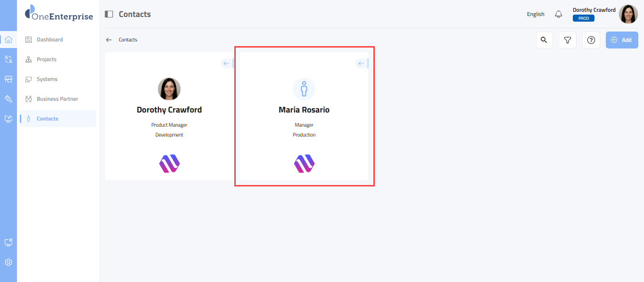Open the notifications bell
This screenshot has width=644, height=282.
559,14
